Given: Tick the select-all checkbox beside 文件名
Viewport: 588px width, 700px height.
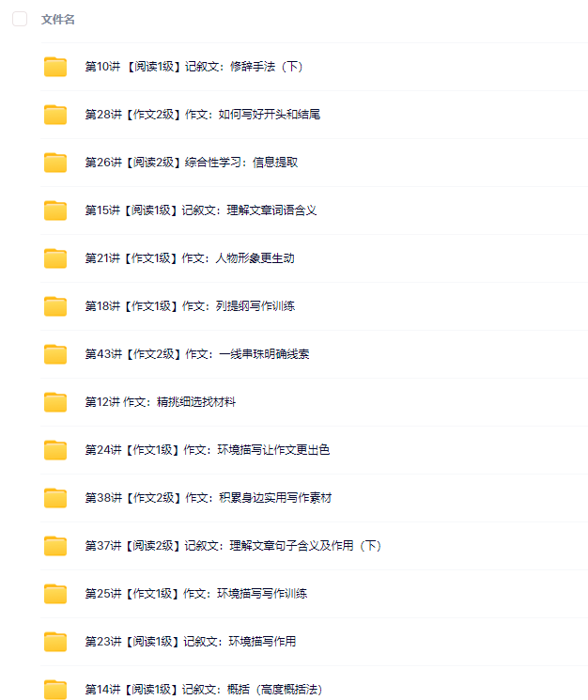Looking at the screenshot, I should click(20, 19).
